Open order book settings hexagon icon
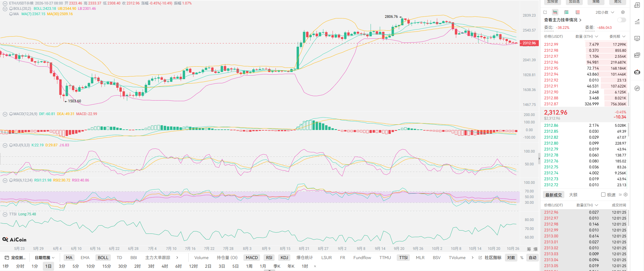Screen dimensions: 644x271 [623, 12]
